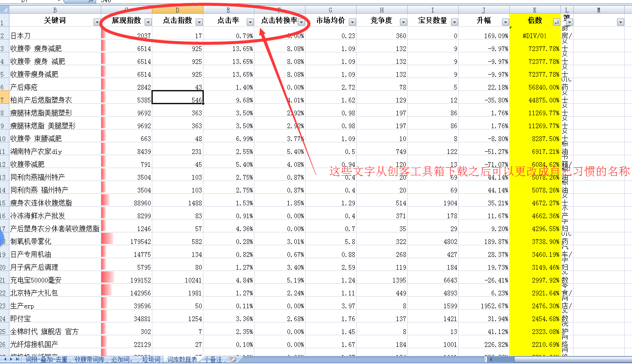Select column M header
Viewport: 632px width, 364px height.
tap(599, 10)
